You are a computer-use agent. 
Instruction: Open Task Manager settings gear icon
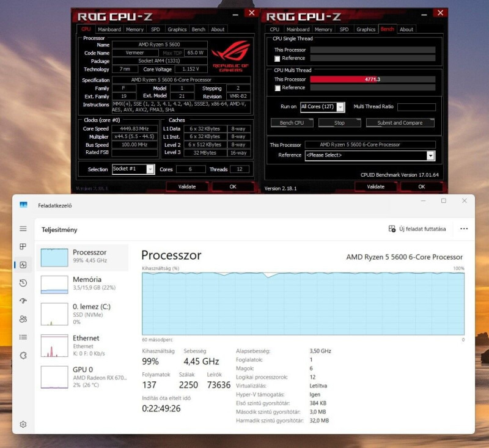[23, 424]
